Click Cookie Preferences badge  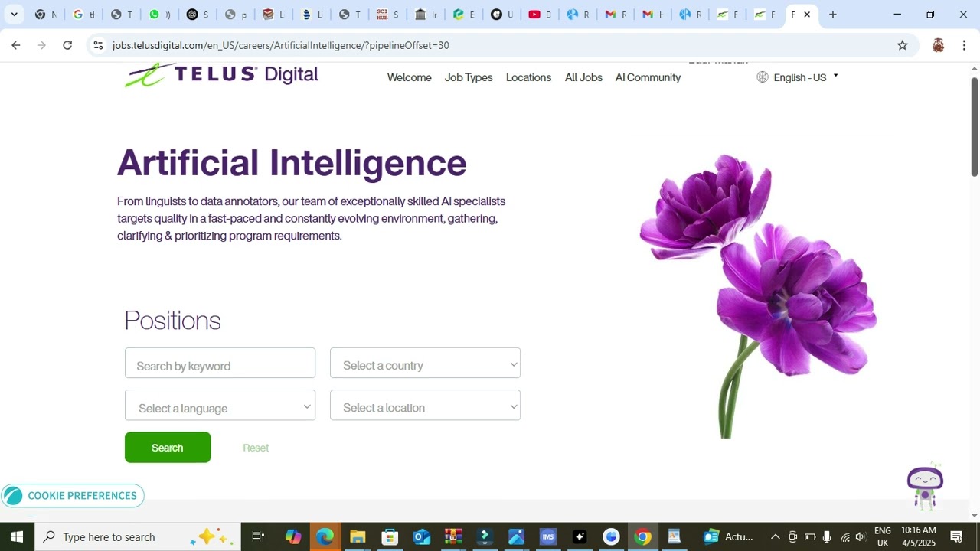coord(73,496)
